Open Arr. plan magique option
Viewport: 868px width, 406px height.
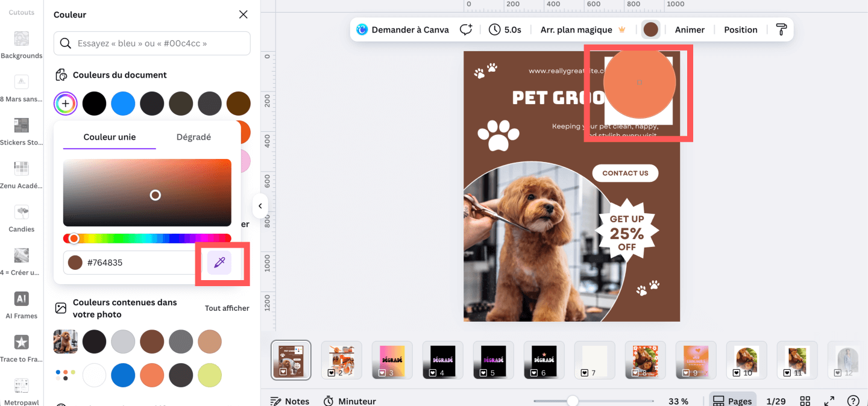[x=577, y=29]
